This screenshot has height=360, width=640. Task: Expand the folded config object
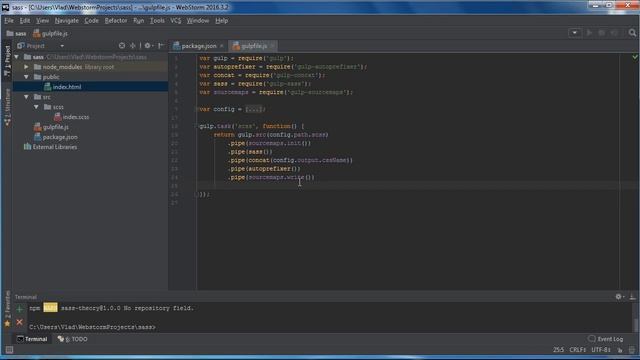253,109
